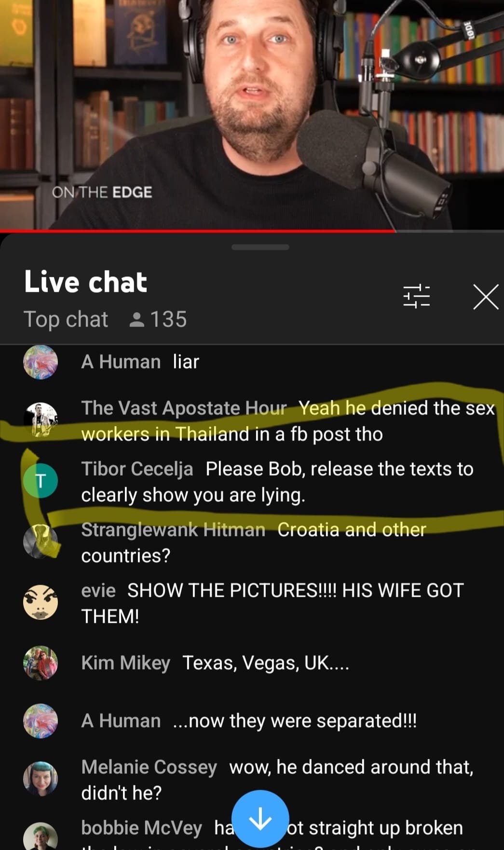The width and height of the screenshot is (504, 850).
Task: Click the red video progress bar
Action: [198, 231]
